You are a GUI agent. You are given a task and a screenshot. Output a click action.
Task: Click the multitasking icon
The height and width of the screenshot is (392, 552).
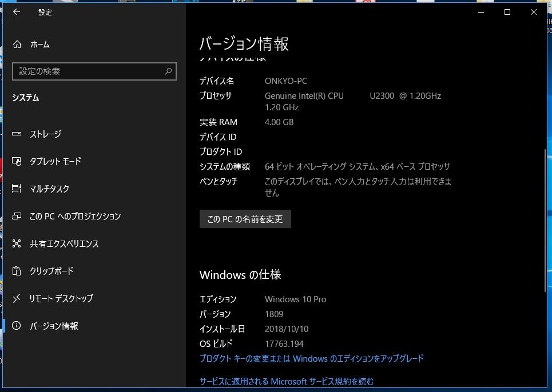click(17, 189)
